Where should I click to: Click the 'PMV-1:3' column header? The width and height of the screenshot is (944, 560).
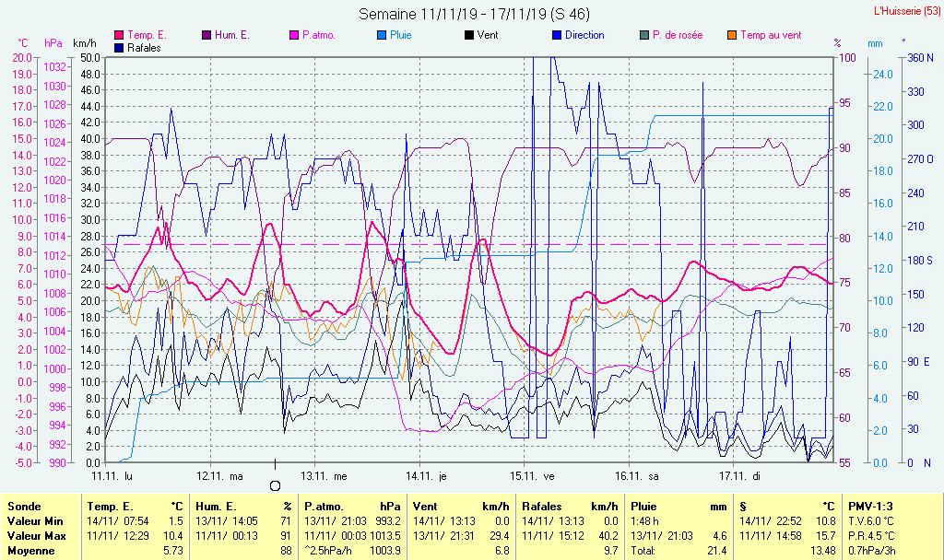870,507
